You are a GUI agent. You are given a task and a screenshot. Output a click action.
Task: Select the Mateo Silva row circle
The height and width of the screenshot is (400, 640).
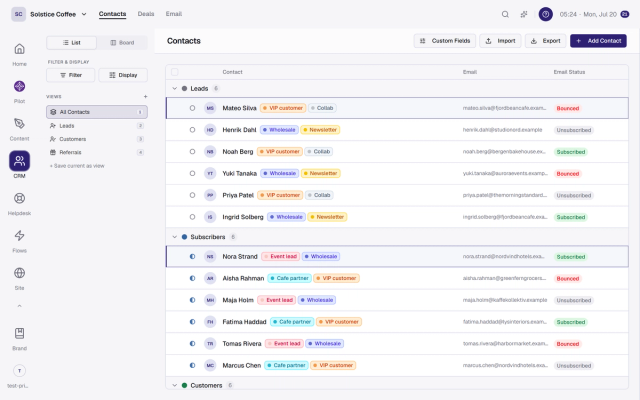pyautogui.click(x=192, y=108)
